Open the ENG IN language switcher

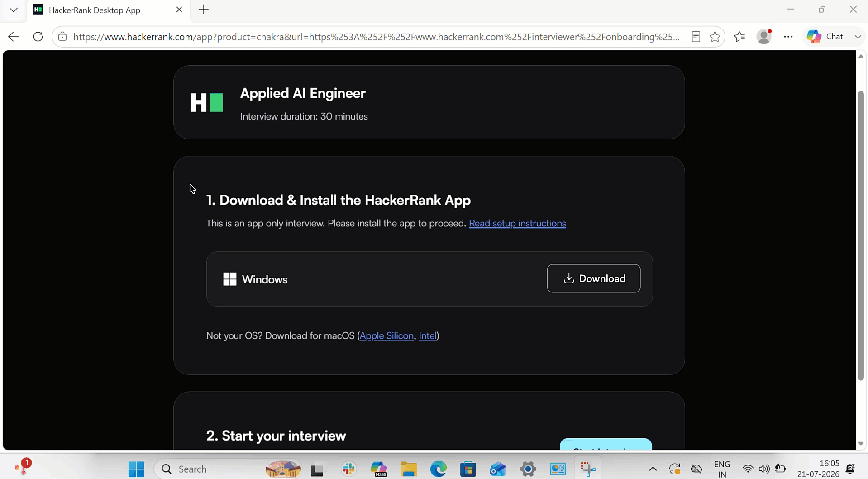[722, 469]
